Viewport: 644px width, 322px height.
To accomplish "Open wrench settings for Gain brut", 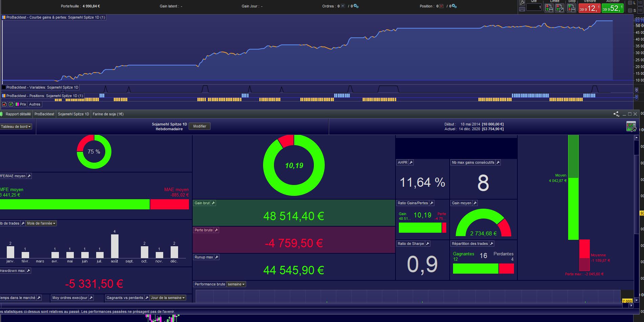I will pos(213,203).
